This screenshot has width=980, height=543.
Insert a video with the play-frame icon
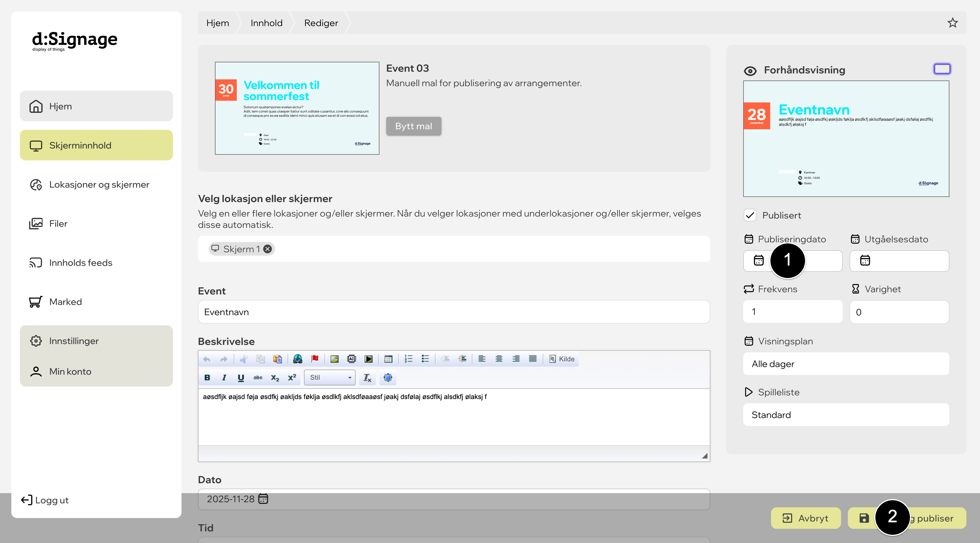369,359
